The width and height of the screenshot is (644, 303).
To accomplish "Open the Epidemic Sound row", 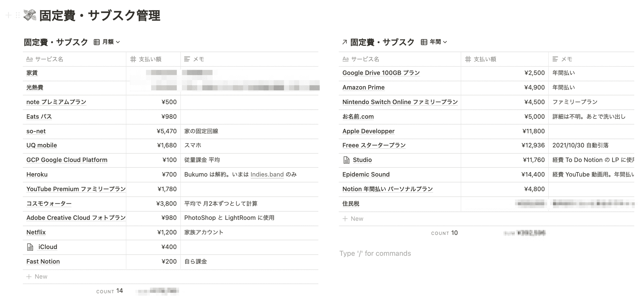I will [366, 174].
